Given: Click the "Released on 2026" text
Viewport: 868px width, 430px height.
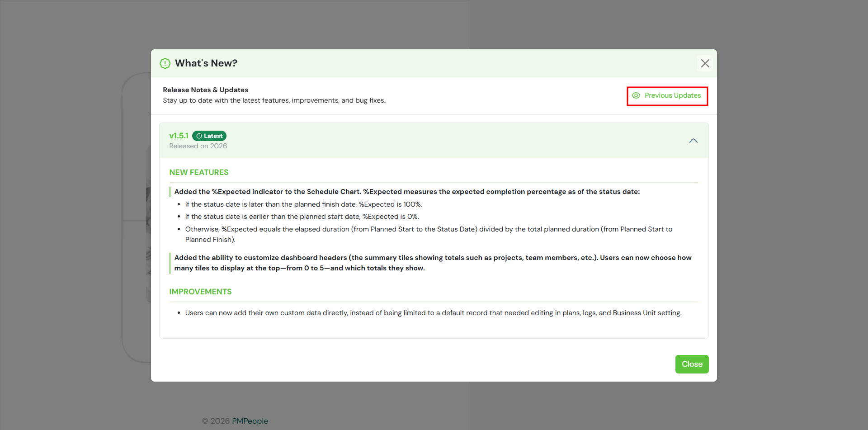Looking at the screenshot, I should tap(198, 146).
